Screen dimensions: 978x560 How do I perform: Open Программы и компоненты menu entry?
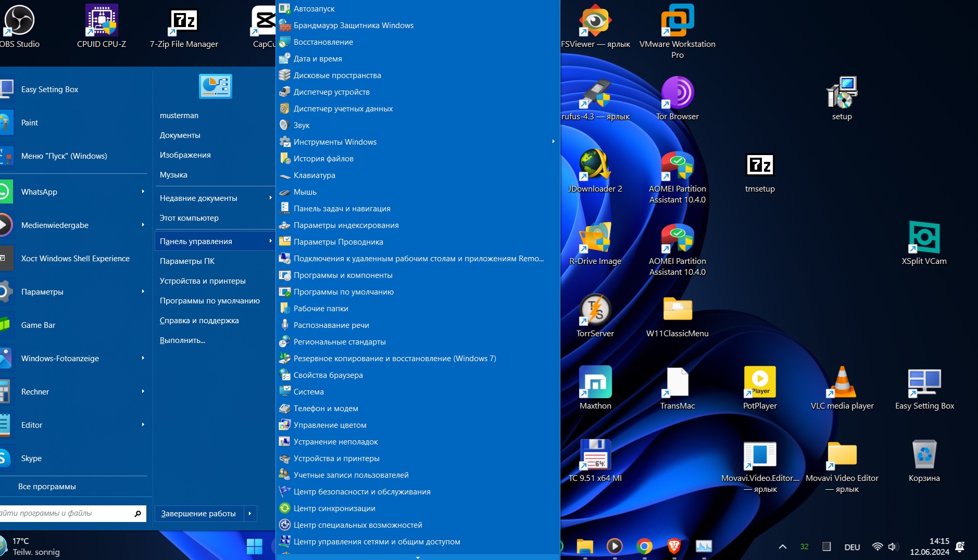(343, 275)
